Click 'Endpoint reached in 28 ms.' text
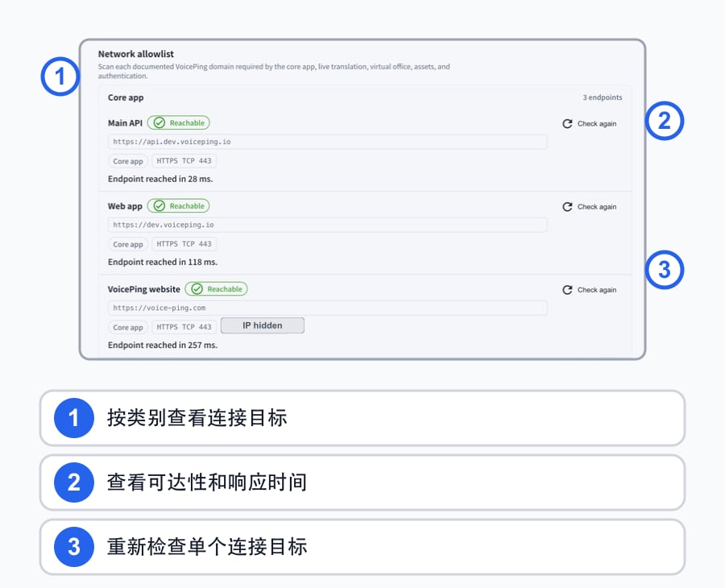Image resolution: width=725 pixels, height=588 pixels. click(x=160, y=179)
